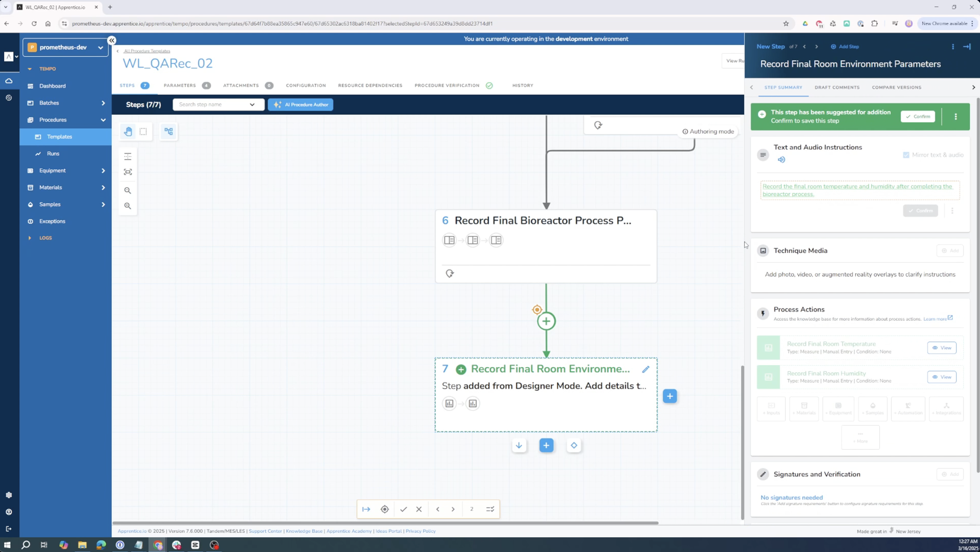Launch AI Procedure Author
Screen dimensions: 980x552
point(301,105)
